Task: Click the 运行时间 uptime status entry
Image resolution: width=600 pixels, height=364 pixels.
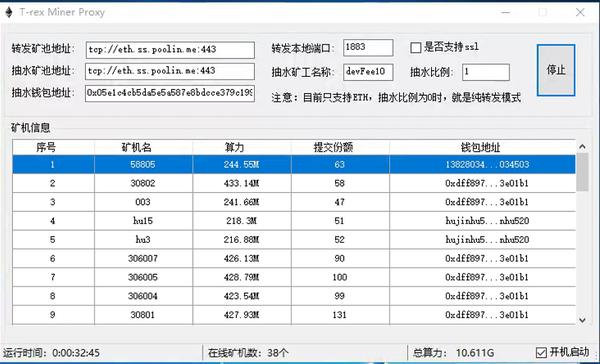Action: pyautogui.click(x=52, y=353)
